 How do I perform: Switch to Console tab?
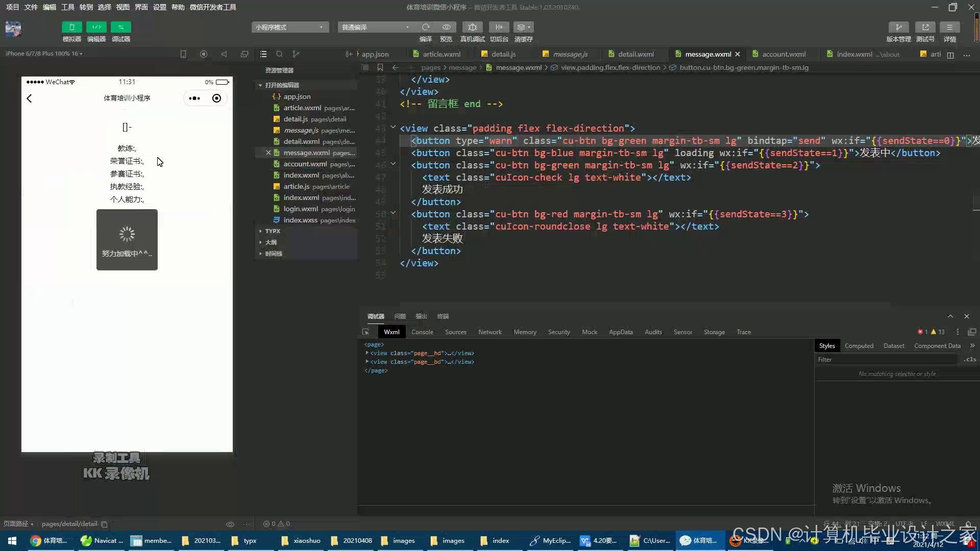[422, 332]
